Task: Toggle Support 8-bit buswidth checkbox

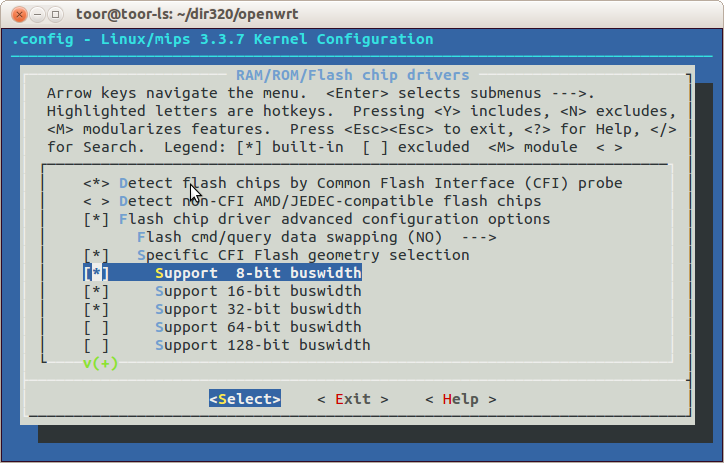Action: (97, 273)
